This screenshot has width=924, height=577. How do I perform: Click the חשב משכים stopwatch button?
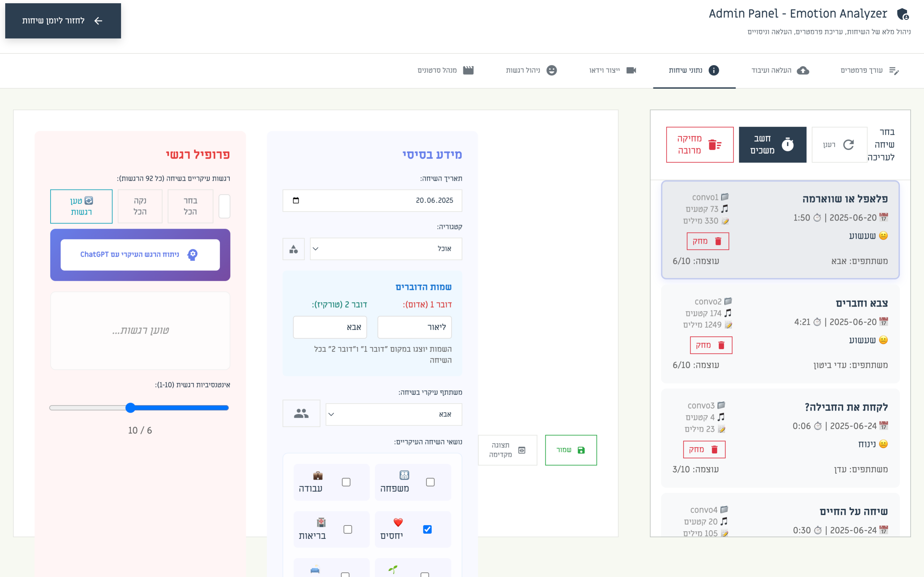click(x=772, y=144)
